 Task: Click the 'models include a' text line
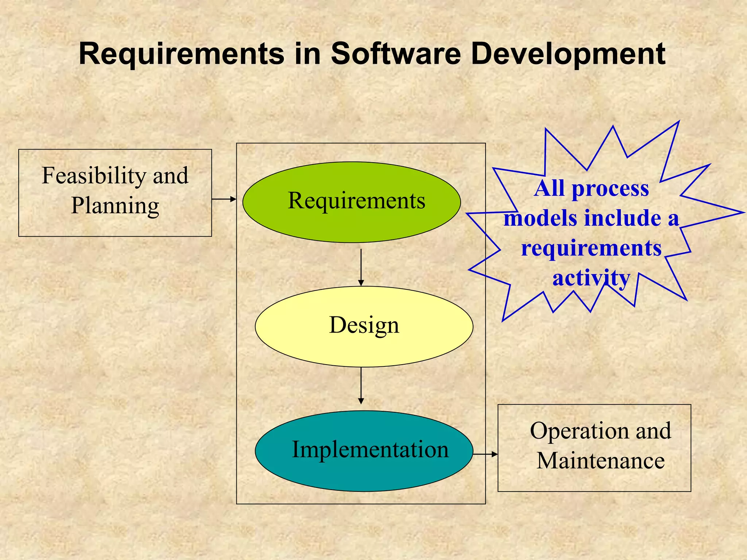pyautogui.click(x=591, y=218)
